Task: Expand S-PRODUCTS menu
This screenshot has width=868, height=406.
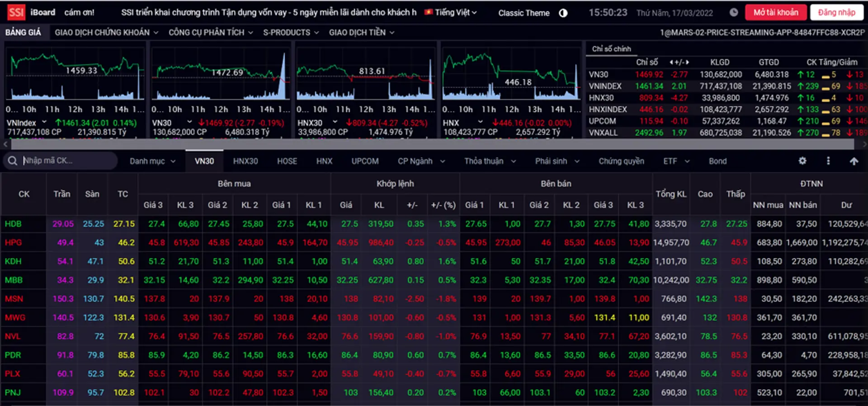Action: 291,32
